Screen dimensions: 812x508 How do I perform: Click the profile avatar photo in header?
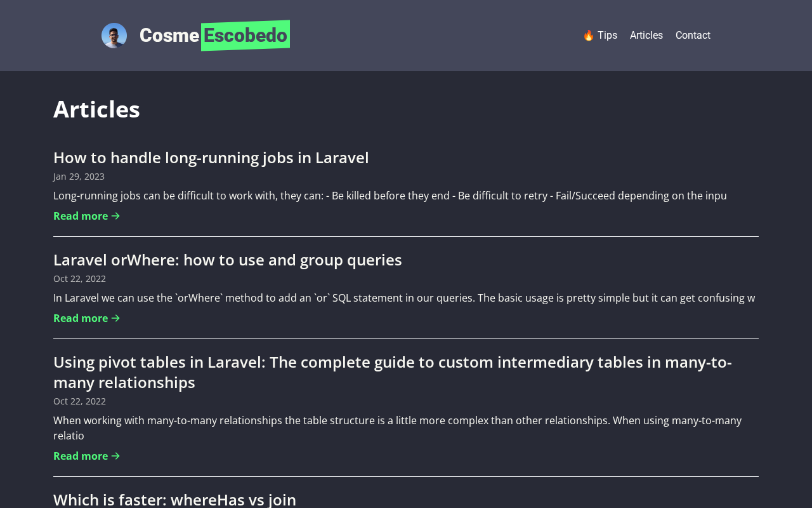[114, 36]
